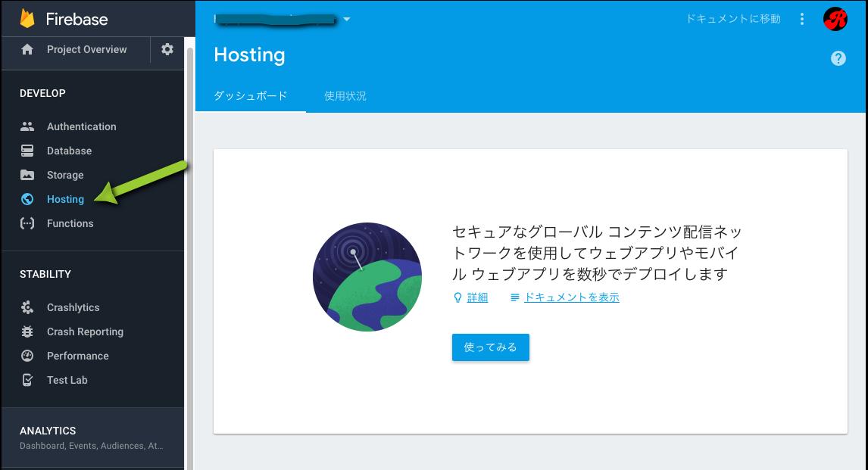The height and width of the screenshot is (470, 868).
Task: Open the Project Overview home icon
Action: click(27, 49)
